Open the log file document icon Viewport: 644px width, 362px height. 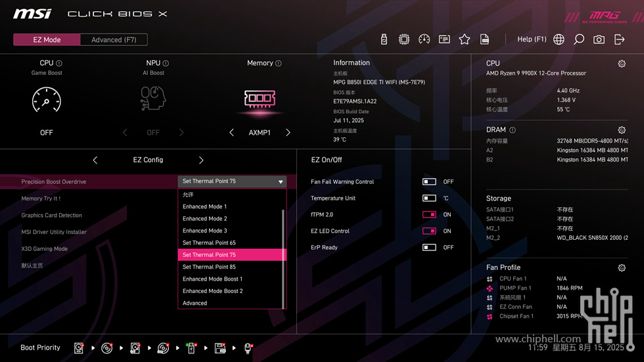click(x=485, y=39)
